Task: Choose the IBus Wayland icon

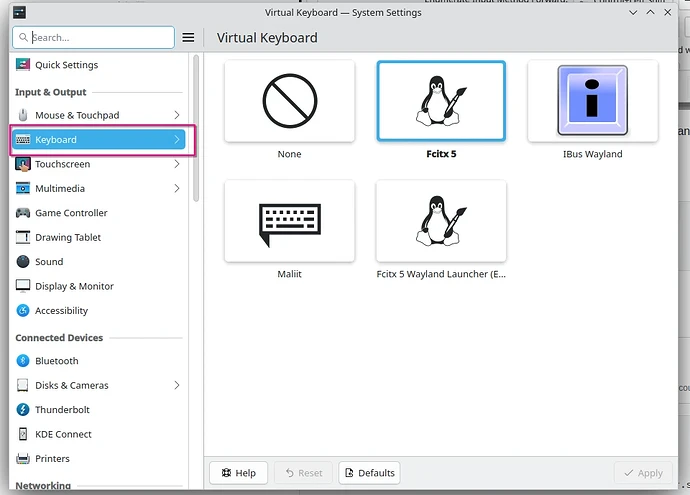Action: click(x=592, y=101)
